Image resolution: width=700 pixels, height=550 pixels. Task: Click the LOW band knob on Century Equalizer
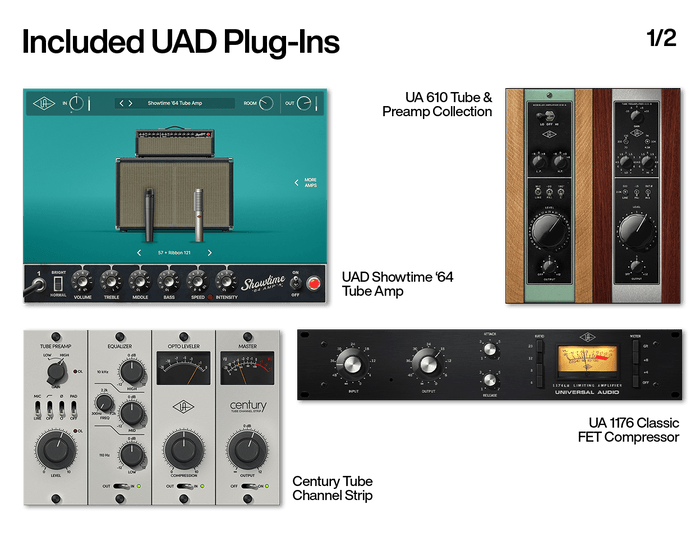coord(132,455)
